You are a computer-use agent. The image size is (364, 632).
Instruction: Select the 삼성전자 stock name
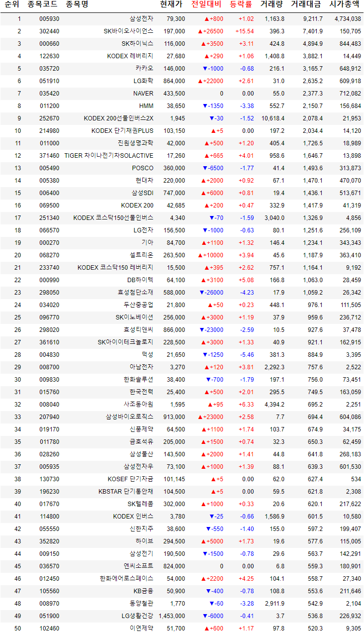[x=142, y=19]
